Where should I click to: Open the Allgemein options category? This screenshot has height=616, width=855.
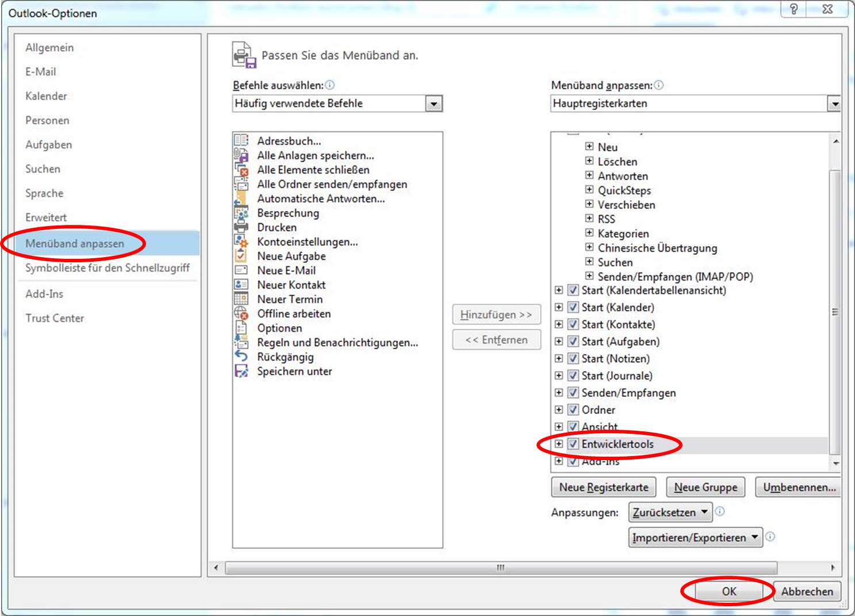(x=49, y=48)
